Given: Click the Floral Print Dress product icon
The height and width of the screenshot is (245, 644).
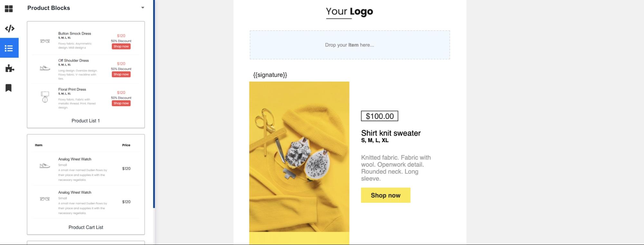Looking at the screenshot, I should click(x=45, y=97).
